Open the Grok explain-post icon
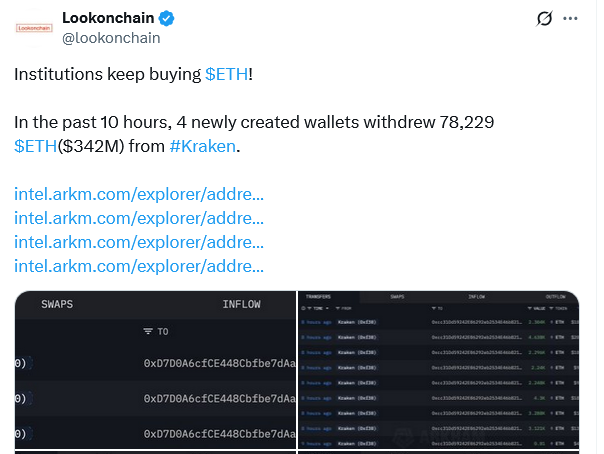The width and height of the screenshot is (604, 454). pyautogui.click(x=544, y=18)
